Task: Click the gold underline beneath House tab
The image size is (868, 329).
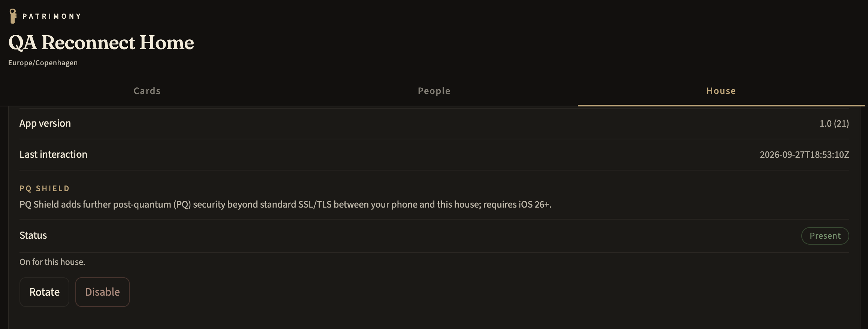Action: (x=721, y=106)
